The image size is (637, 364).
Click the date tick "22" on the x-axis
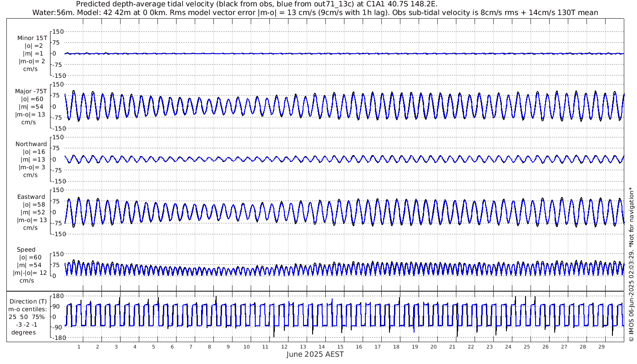[470, 347]
